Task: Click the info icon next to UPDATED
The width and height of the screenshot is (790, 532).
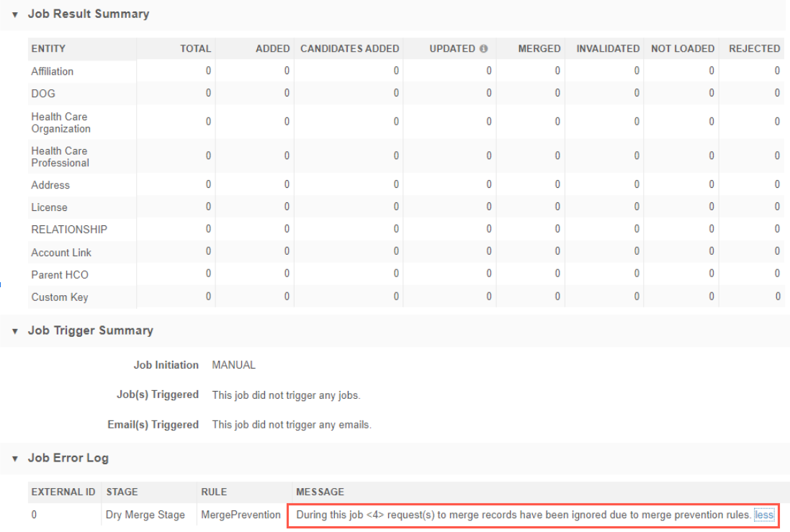Action: [x=483, y=49]
